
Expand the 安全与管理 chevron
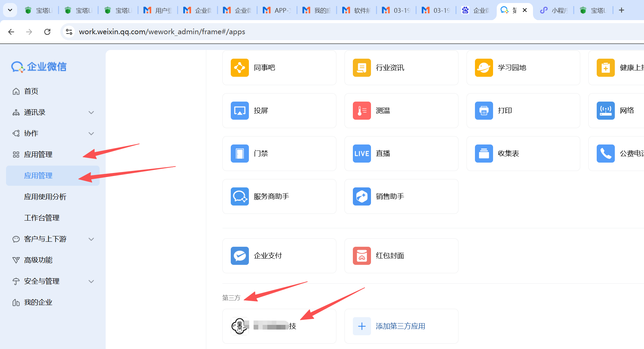coord(91,281)
